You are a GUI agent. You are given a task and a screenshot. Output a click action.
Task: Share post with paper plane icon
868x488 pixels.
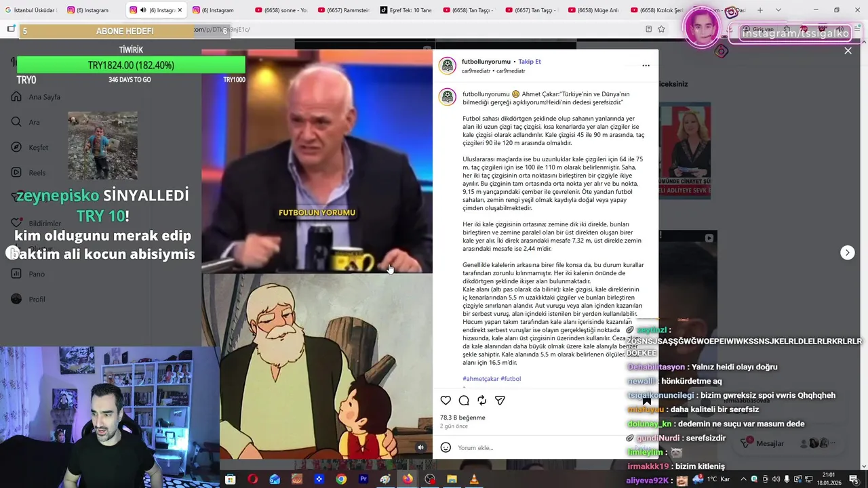point(500,401)
